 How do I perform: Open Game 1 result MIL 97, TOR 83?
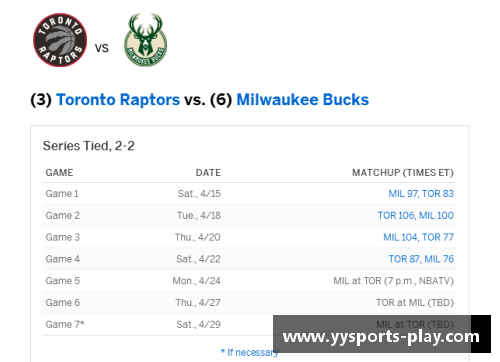pyautogui.click(x=421, y=194)
